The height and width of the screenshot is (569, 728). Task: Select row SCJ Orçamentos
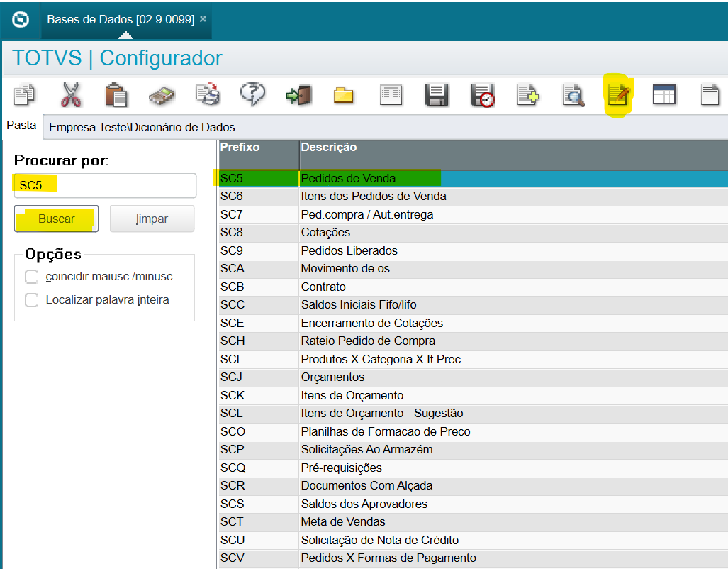tap(473, 377)
